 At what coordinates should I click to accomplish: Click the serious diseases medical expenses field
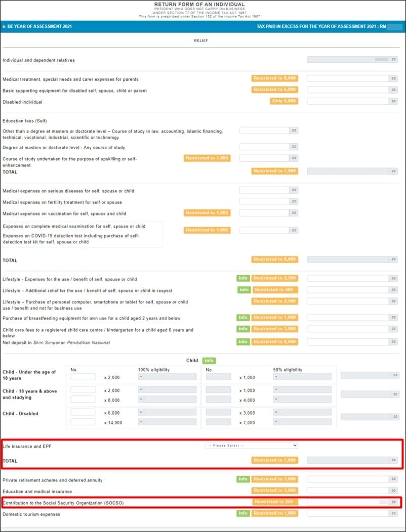pyautogui.click(x=264, y=191)
